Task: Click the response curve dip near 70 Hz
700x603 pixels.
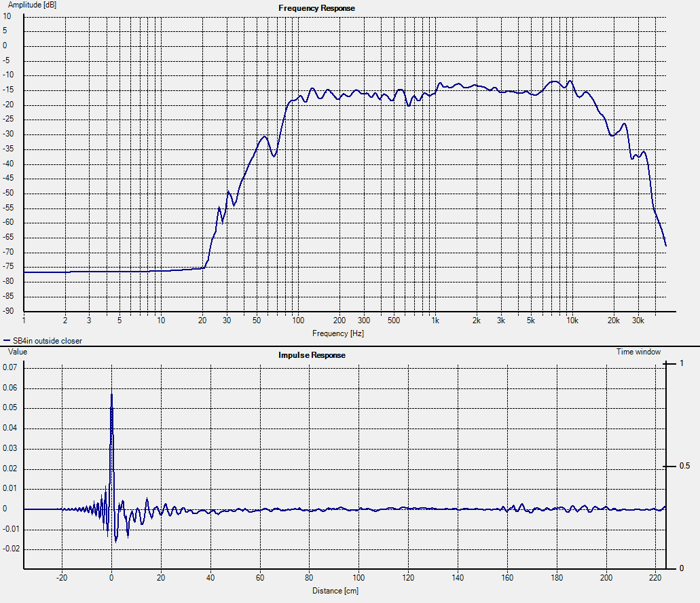Action: pyautogui.click(x=274, y=156)
